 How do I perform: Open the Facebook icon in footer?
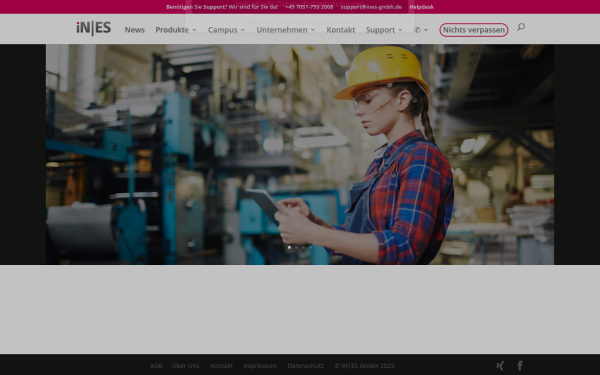click(x=520, y=366)
